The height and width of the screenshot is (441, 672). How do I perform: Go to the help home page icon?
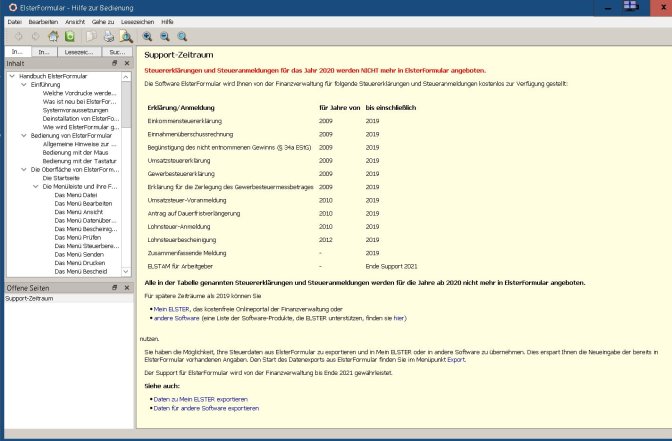point(53,36)
